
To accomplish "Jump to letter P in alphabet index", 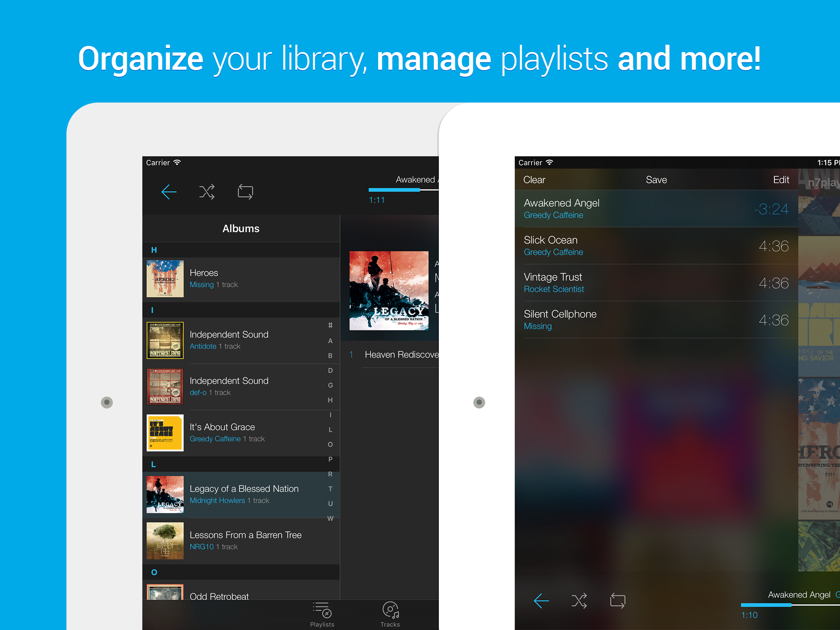I will [x=330, y=459].
